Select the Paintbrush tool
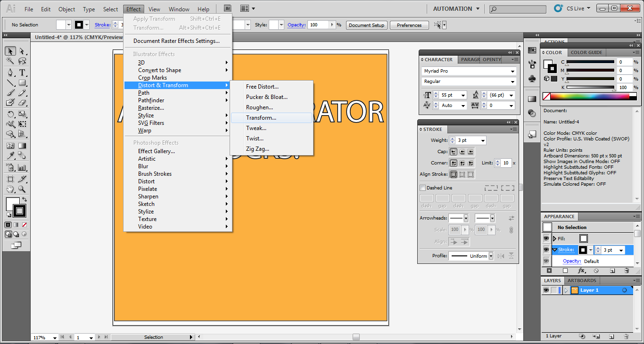This screenshot has width=644, height=344. (10, 93)
